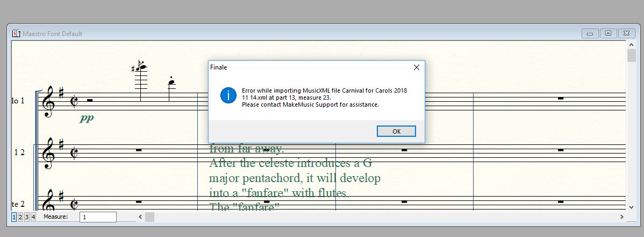
Task: Click the cut time signature on second staff
Action: click(x=74, y=153)
